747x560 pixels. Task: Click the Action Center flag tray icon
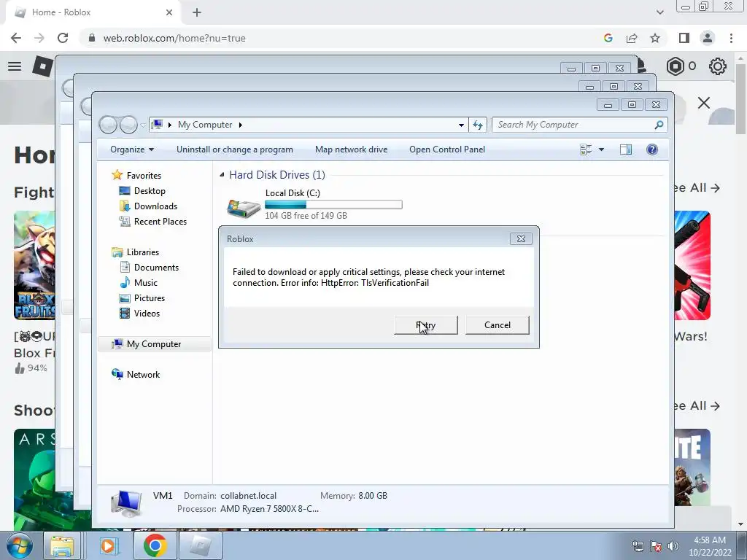click(656, 546)
